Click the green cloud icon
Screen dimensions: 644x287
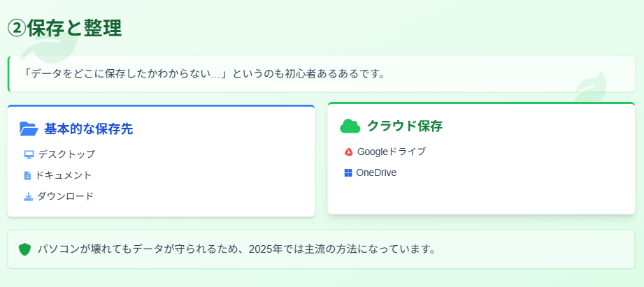point(350,126)
